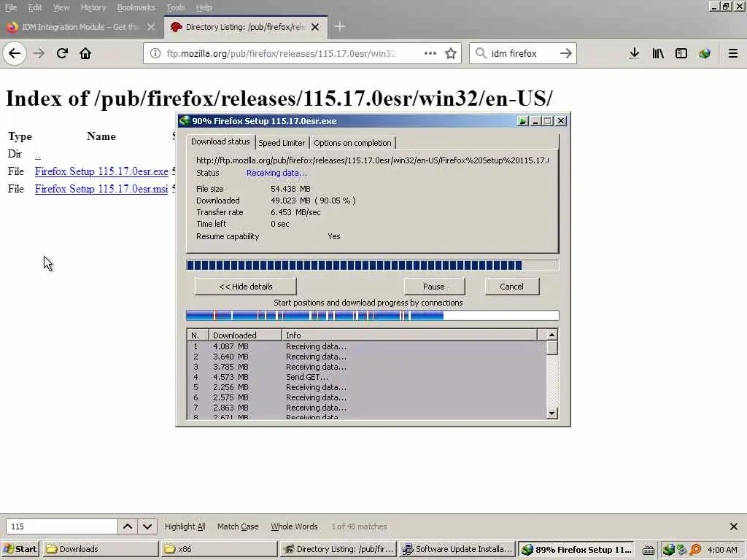Show site information icon in address bar
The height and width of the screenshot is (560, 747).
(155, 53)
